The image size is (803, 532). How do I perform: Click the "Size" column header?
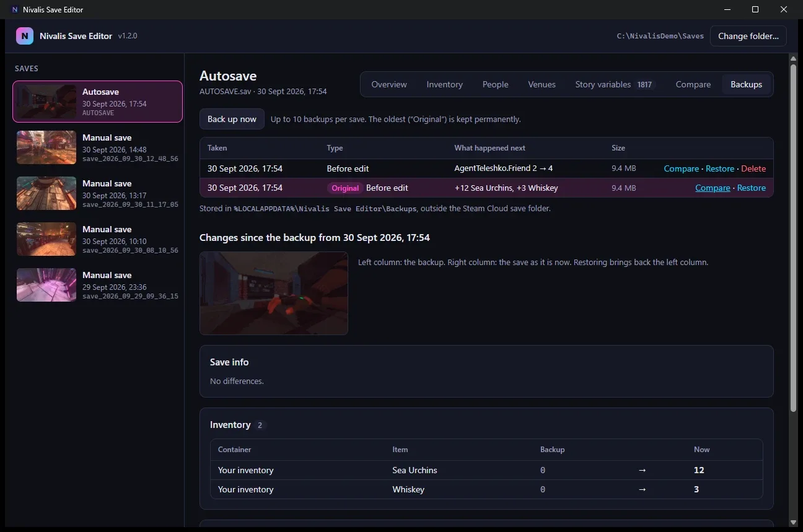tap(618, 148)
